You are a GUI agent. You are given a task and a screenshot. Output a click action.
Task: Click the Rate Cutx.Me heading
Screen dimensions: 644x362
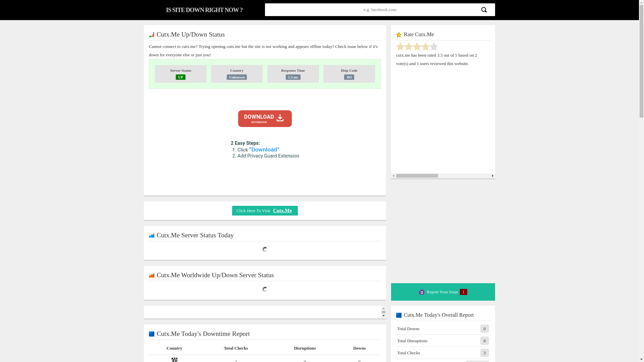[419, 35]
